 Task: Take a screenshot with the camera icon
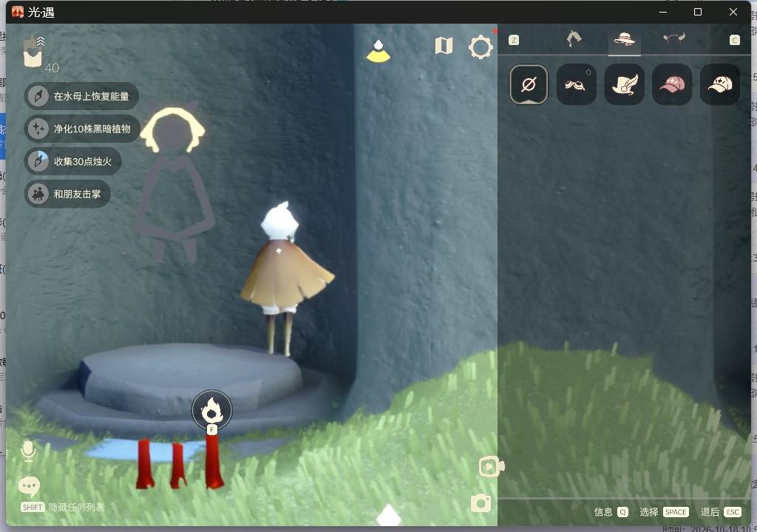(x=481, y=503)
